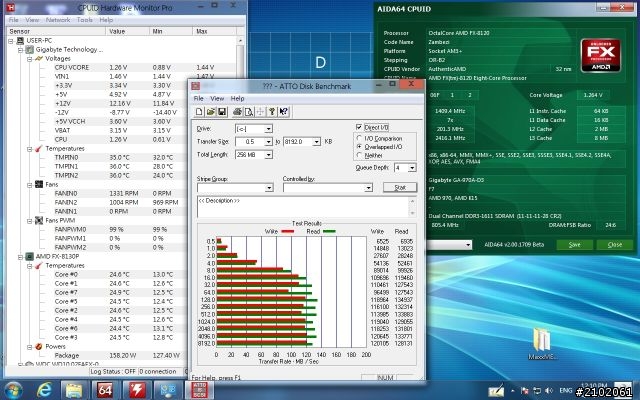Open the Help menu in ATTO Disk Benchmark
Image resolution: width=640 pixels, height=400 pixels.
coord(237,98)
